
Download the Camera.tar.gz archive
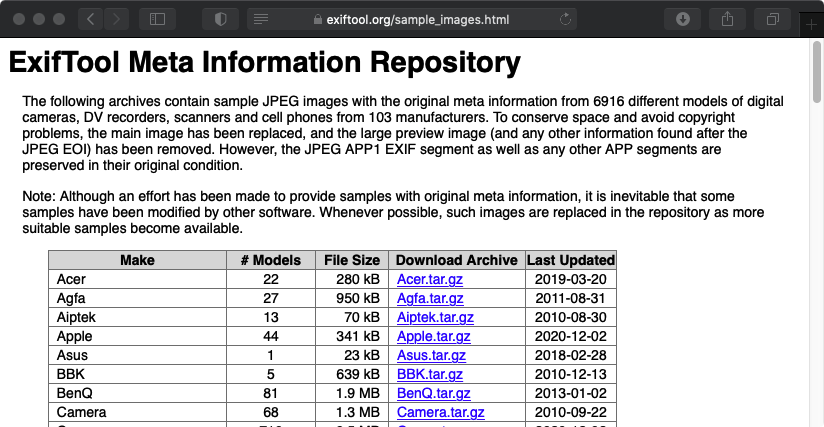[440, 412]
